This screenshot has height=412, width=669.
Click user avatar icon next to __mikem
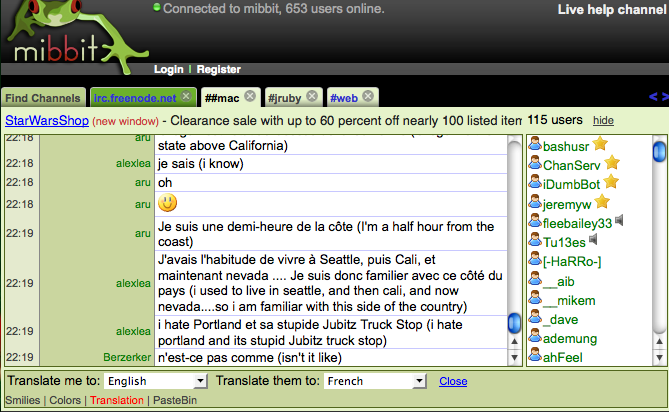[535, 298]
